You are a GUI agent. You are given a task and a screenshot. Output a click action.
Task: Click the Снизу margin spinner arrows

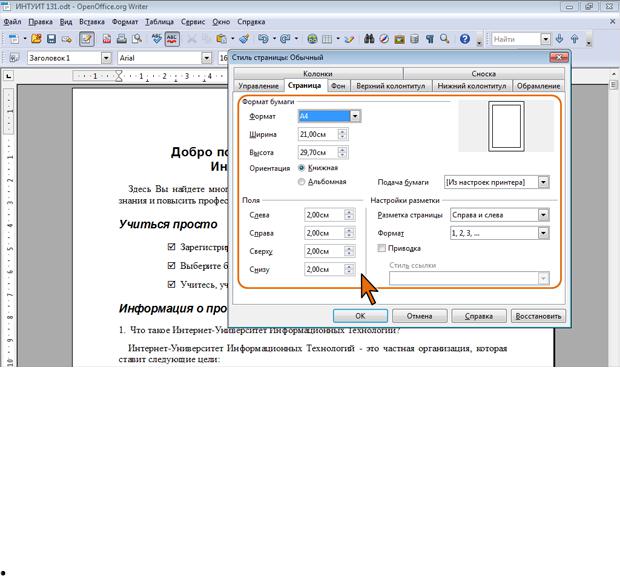tap(349, 269)
